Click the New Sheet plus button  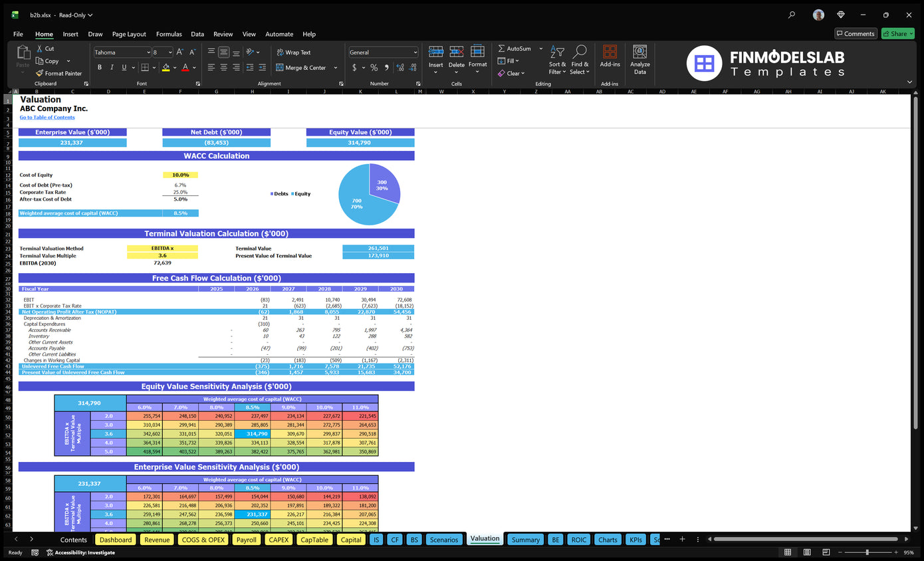[x=682, y=539]
